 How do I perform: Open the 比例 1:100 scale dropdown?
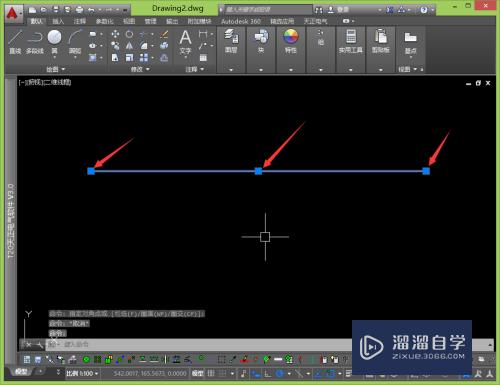(82, 373)
